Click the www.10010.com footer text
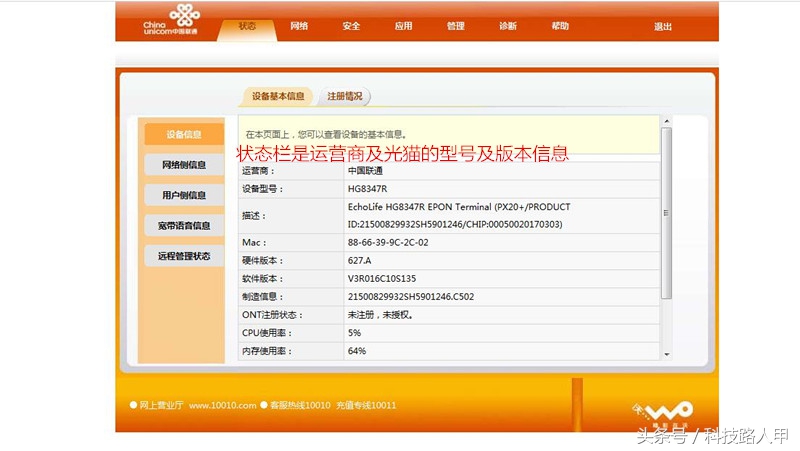Viewport: 800px width, 451px height. tap(222, 405)
